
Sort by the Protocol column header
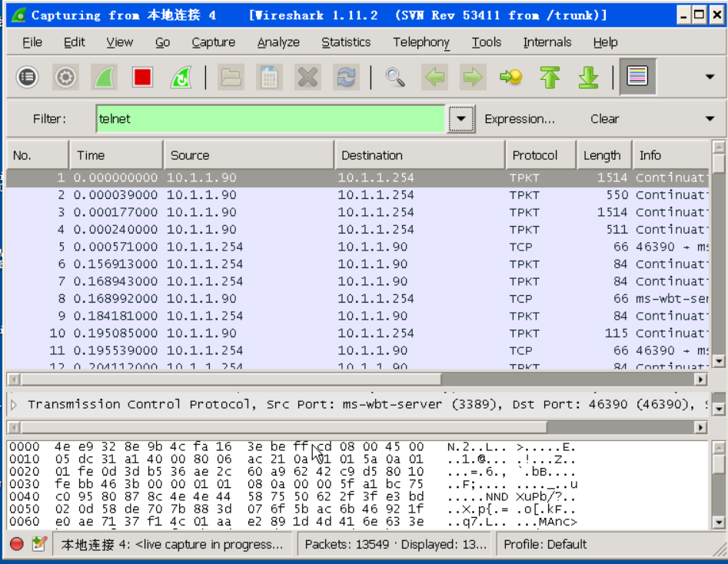click(x=541, y=155)
